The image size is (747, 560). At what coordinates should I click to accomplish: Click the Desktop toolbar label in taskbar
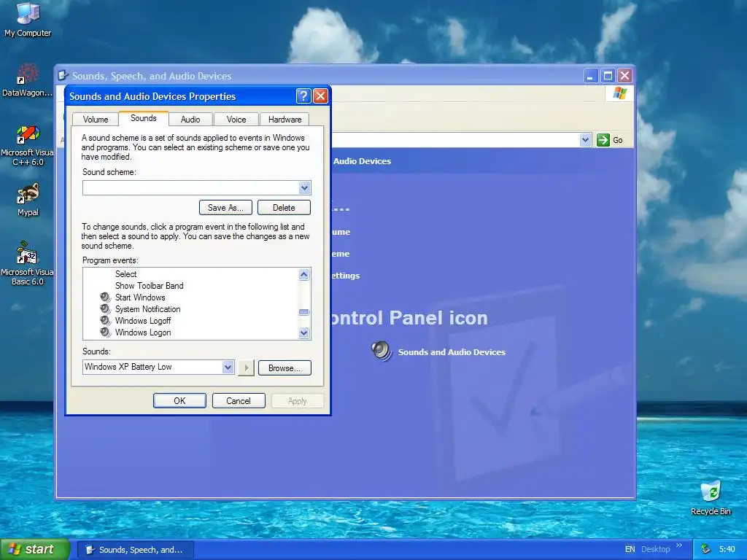[x=656, y=549]
